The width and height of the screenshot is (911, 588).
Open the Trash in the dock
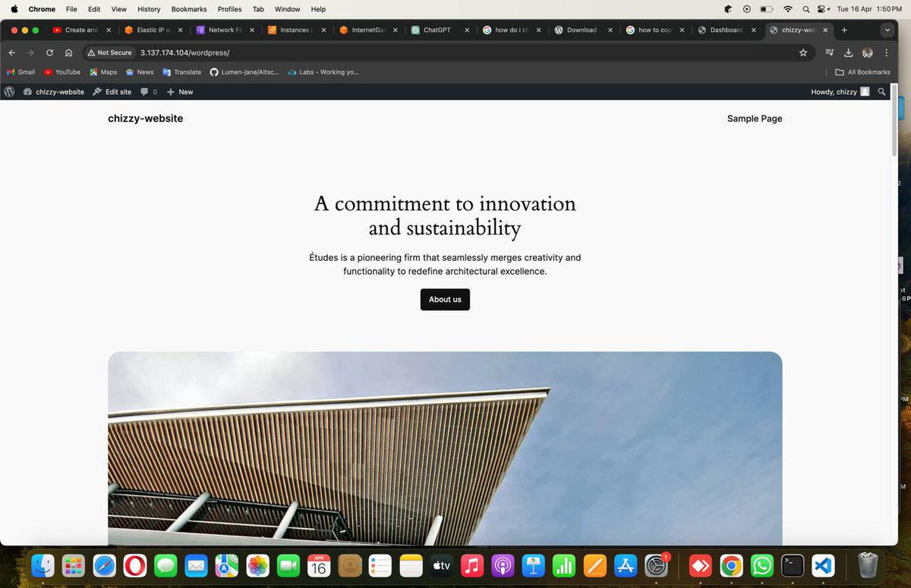[868, 565]
